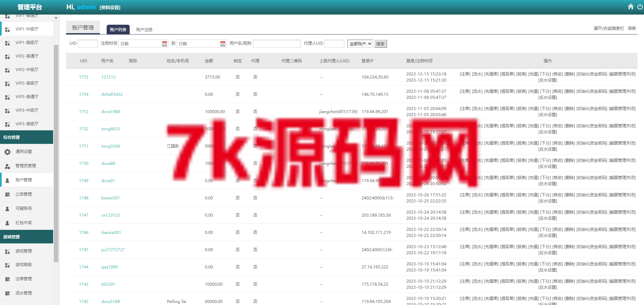This screenshot has height=305, width=644.
Task: Click the VIP2-中级厅 sidebar icon
Action: (7, 70)
